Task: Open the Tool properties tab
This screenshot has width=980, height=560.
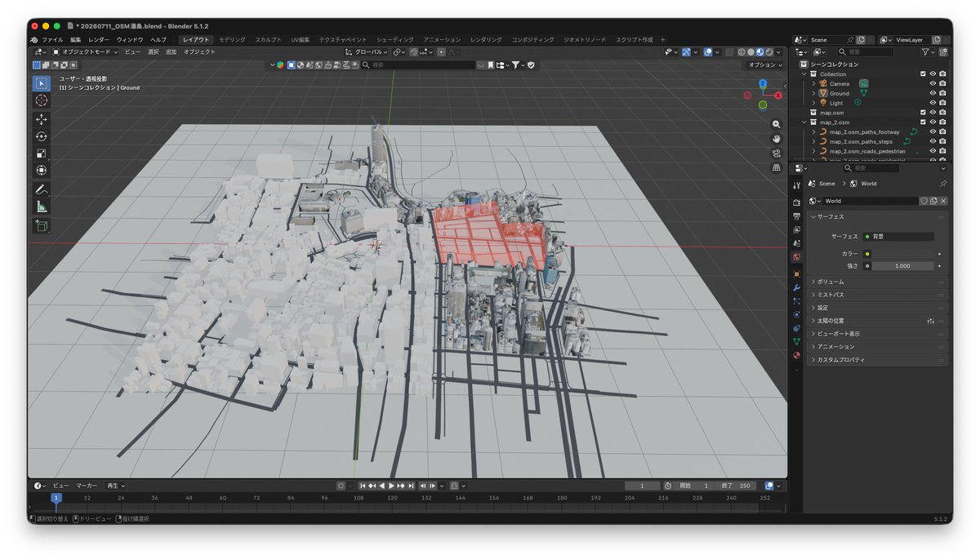Action: click(x=796, y=187)
